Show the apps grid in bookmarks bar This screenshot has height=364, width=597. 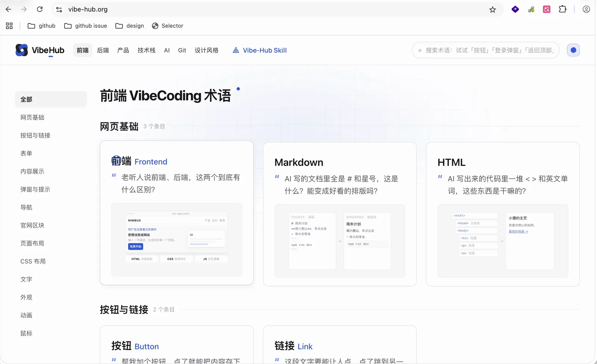pyautogui.click(x=9, y=26)
